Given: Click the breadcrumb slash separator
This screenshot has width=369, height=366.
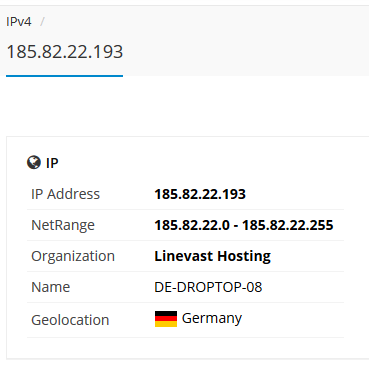Looking at the screenshot, I should coord(42,22).
